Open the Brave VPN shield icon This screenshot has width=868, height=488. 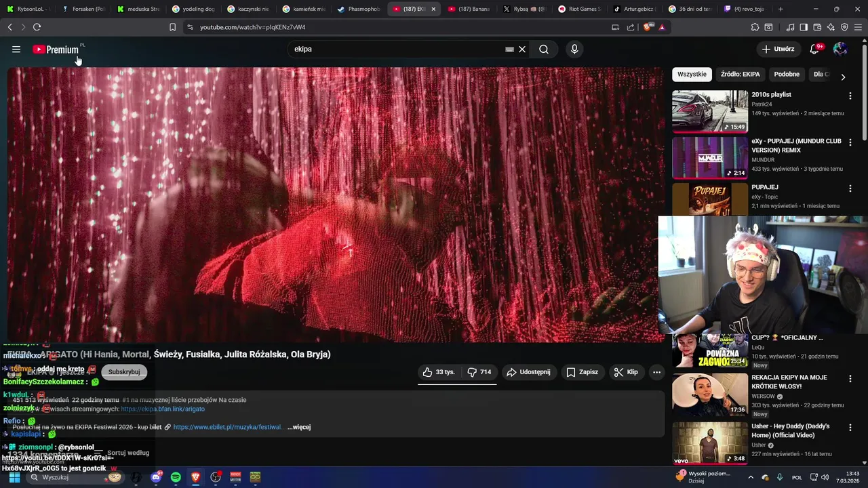[x=844, y=27]
